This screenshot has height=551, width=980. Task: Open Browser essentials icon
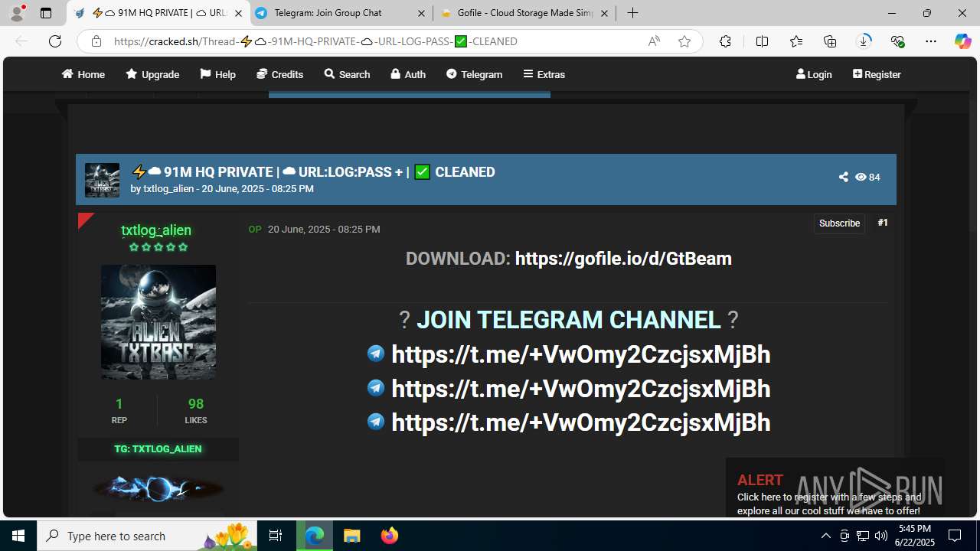(897, 41)
